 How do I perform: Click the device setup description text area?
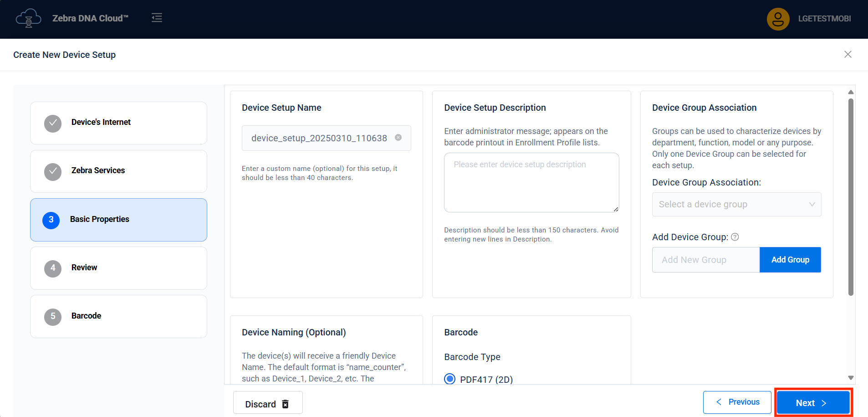[x=531, y=182]
